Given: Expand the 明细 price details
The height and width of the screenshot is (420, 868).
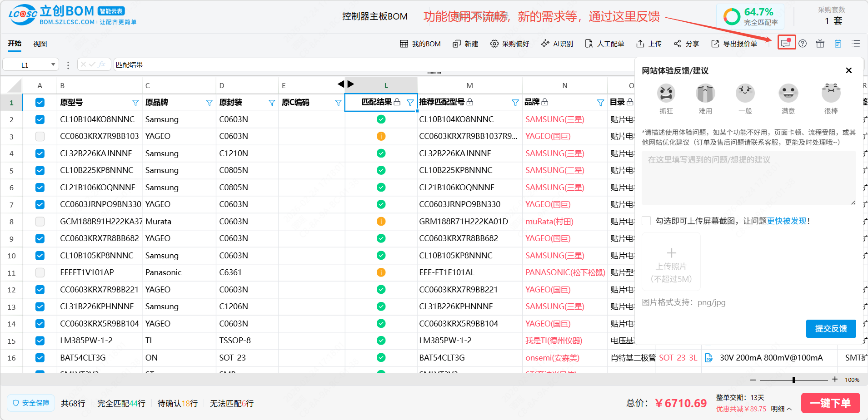Looking at the screenshot, I should pyautogui.click(x=781, y=409).
